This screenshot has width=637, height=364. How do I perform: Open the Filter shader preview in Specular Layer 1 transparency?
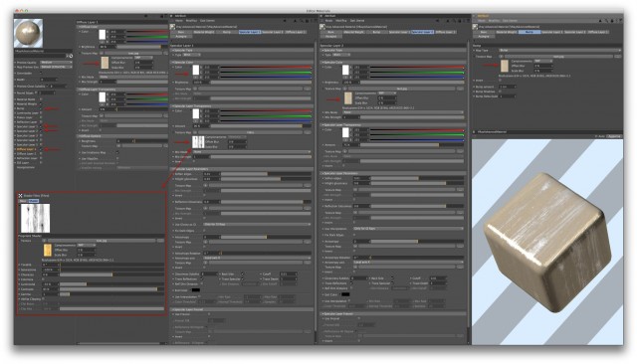(198, 141)
